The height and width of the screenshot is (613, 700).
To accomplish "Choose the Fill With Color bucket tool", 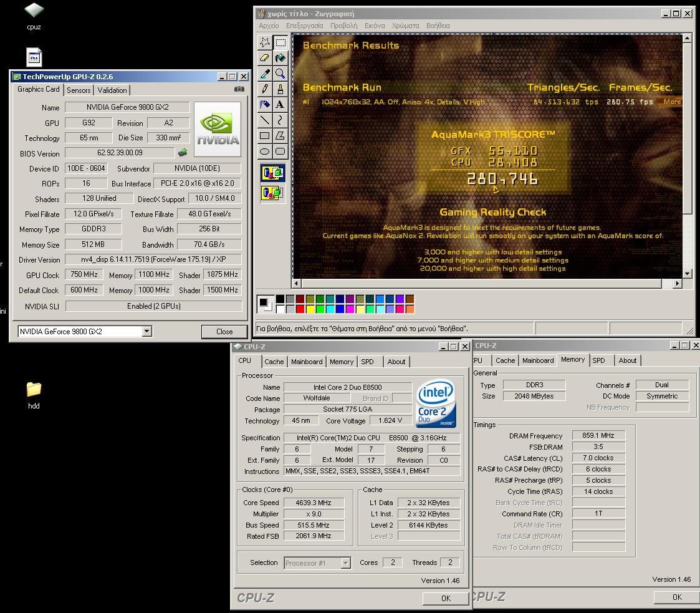I will coord(280,58).
